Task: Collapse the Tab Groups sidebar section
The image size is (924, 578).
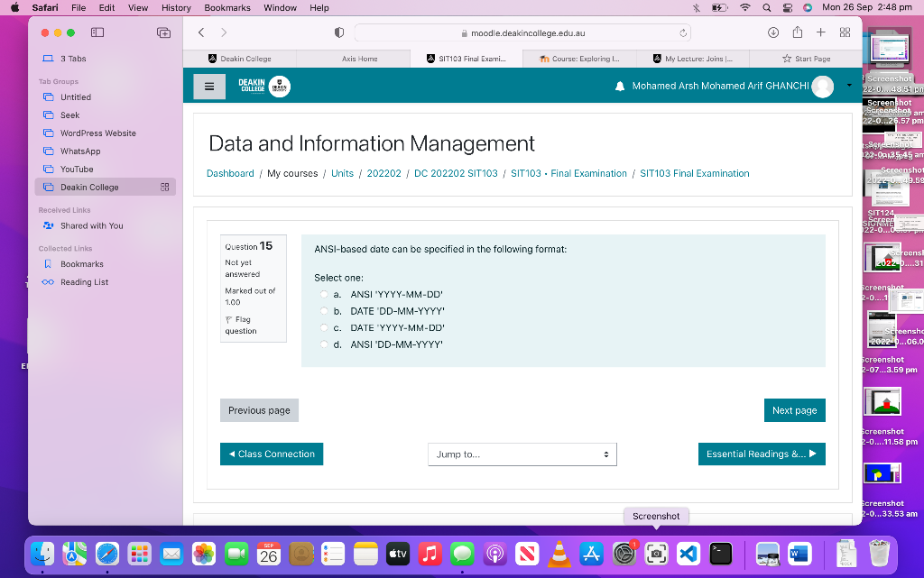Action: tap(62, 83)
